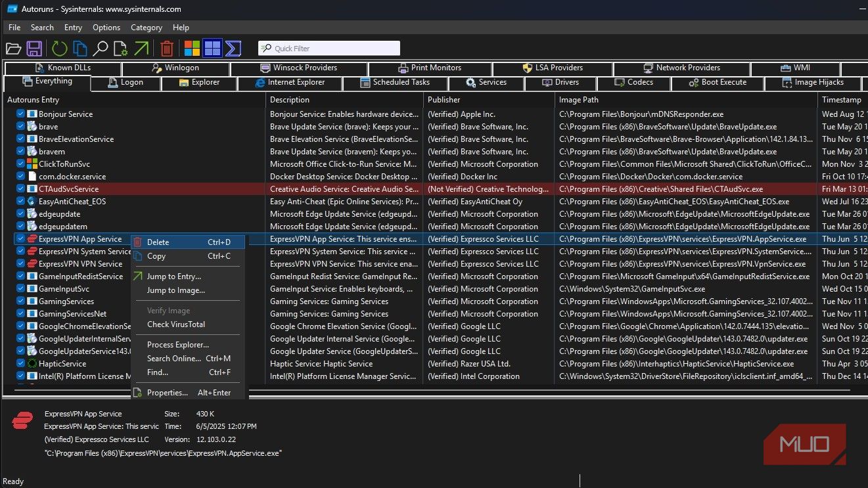
Task: Click the Save floppy disk icon
Action: point(34,49)
